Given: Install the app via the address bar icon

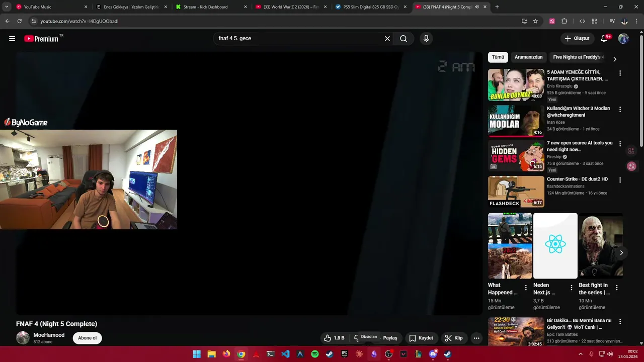Looking at the screenshot, I should pyautogui.click(x=524, y=21).
